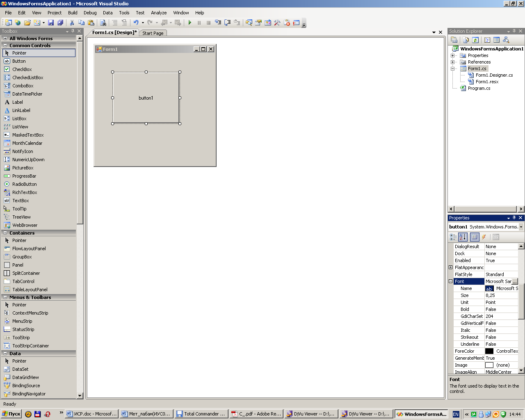Screen dimensions: 525x420
Task: Click the Open File folder toolbar icon
Action: click(x=27, y=23)
